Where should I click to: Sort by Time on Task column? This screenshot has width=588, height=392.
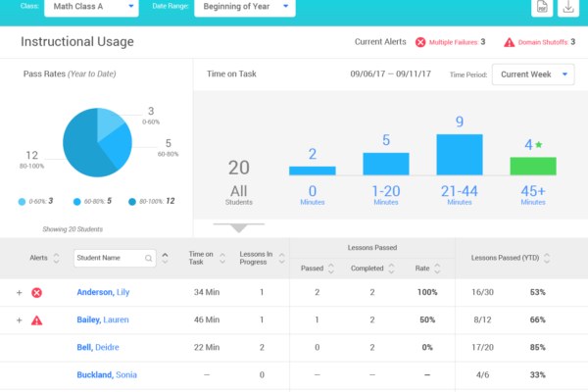coord(222,258)
